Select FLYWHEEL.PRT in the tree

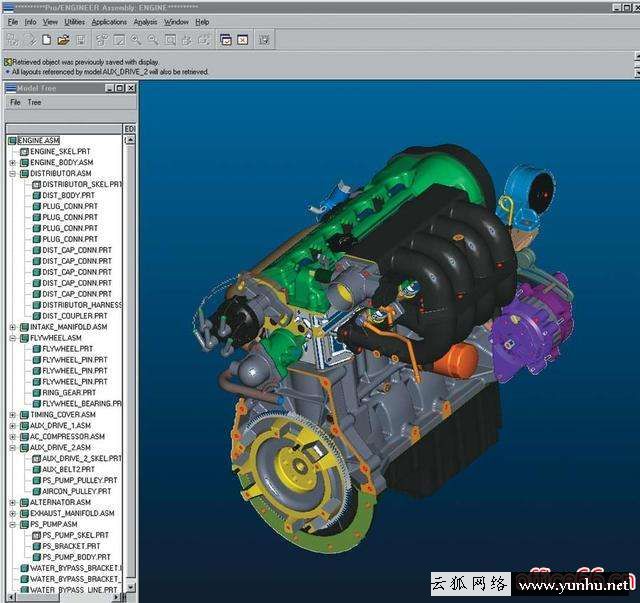tap(67, 349)
